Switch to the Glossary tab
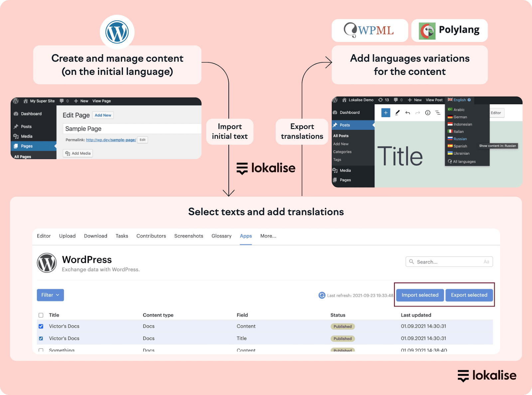This screenshot has width=532, height=395. coord(221,236)
